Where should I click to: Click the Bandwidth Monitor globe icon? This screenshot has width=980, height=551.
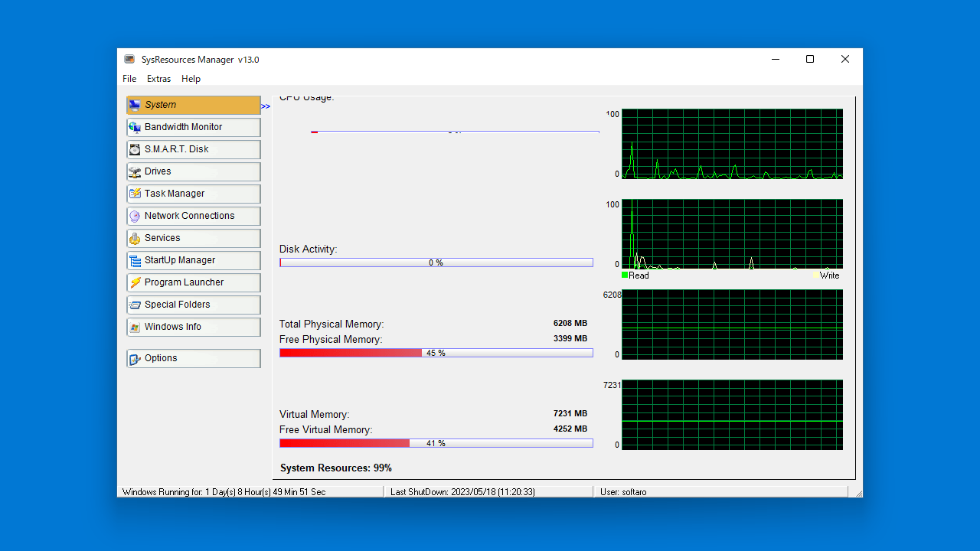coord(135,127)
